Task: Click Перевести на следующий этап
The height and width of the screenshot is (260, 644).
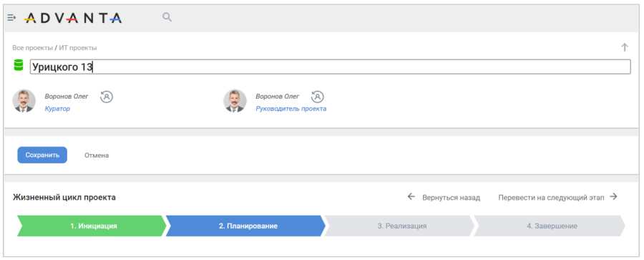Action: [x=551, y=198]
